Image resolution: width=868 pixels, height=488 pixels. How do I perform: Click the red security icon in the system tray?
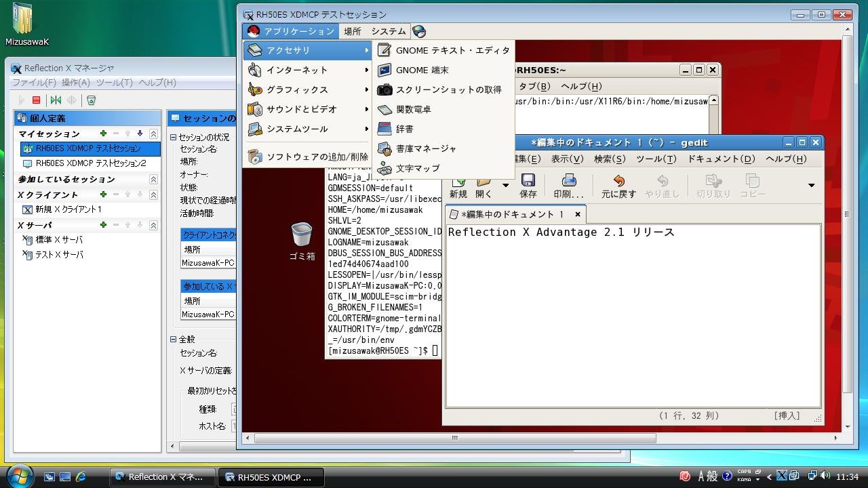click(x=686, y=476)
